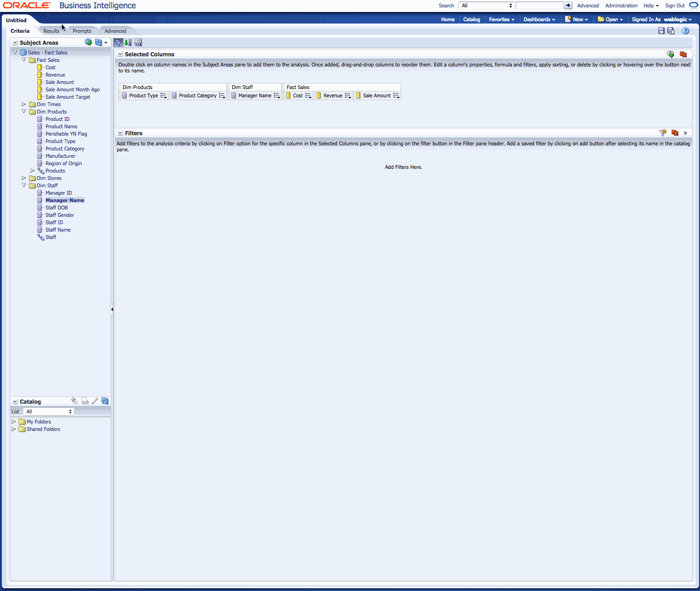Collapse the Selected Columns section
The width and height of the screenshot is (700, 591).
click(120, 54)
